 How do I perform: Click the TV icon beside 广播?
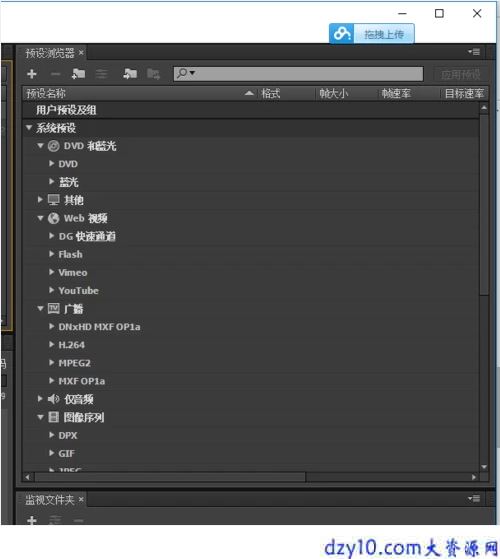click(x=53, y=308)
